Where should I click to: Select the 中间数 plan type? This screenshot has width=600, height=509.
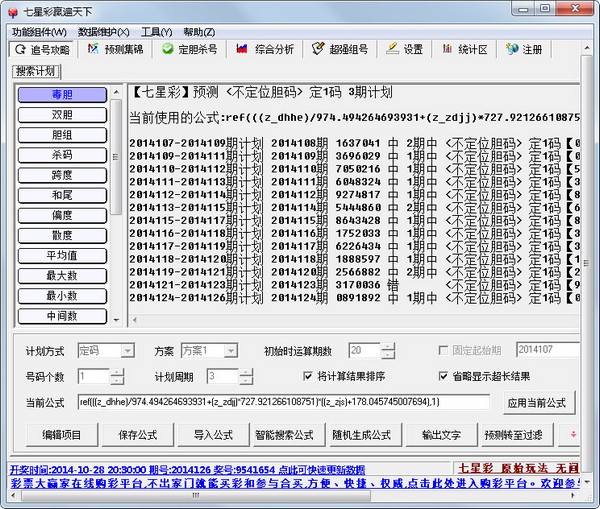[62, 316]
